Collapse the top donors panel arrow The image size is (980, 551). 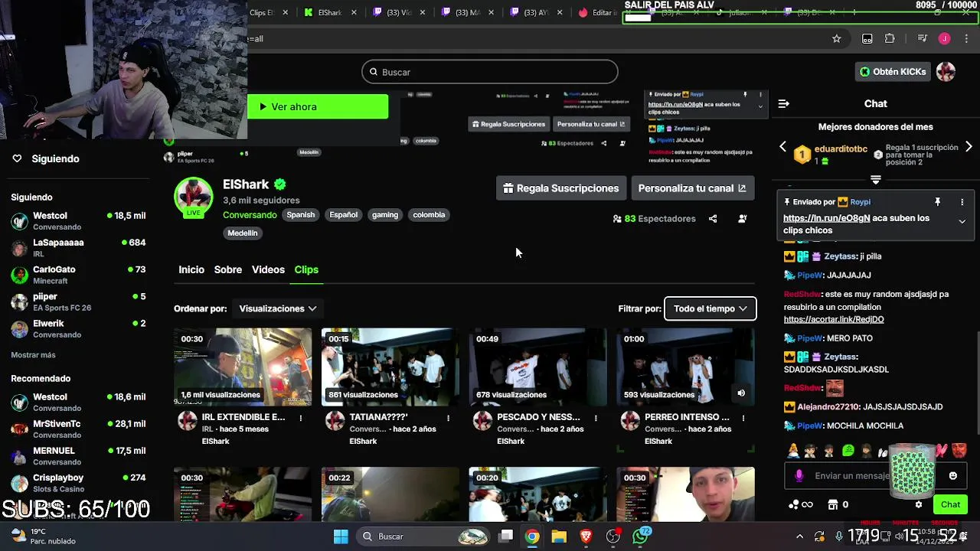(x=876, y=180)
